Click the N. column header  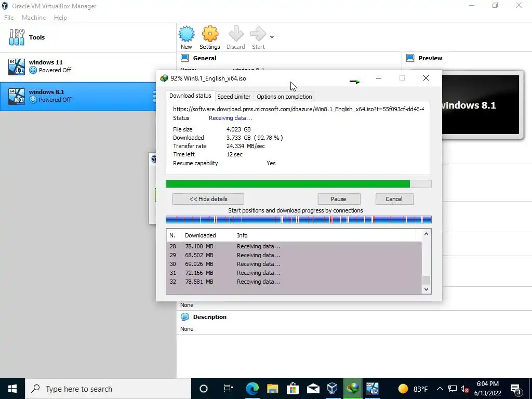click(x=174, y=235)
